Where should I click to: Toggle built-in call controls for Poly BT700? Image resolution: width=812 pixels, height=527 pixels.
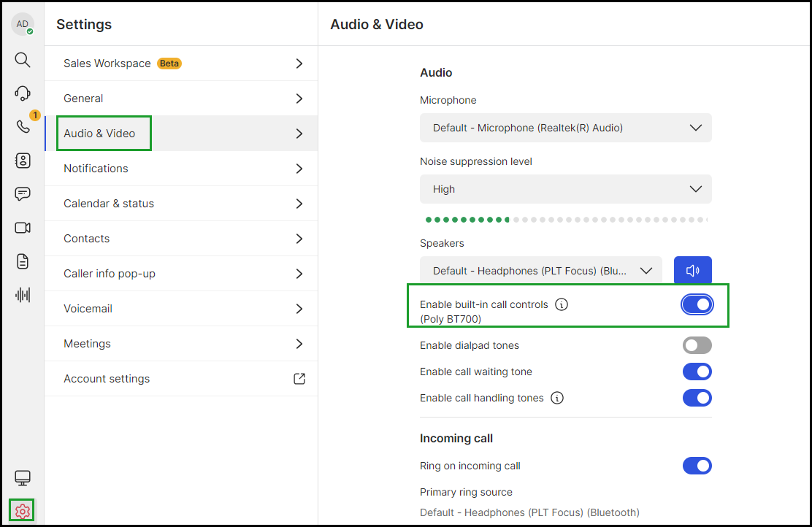pos(697,304)
